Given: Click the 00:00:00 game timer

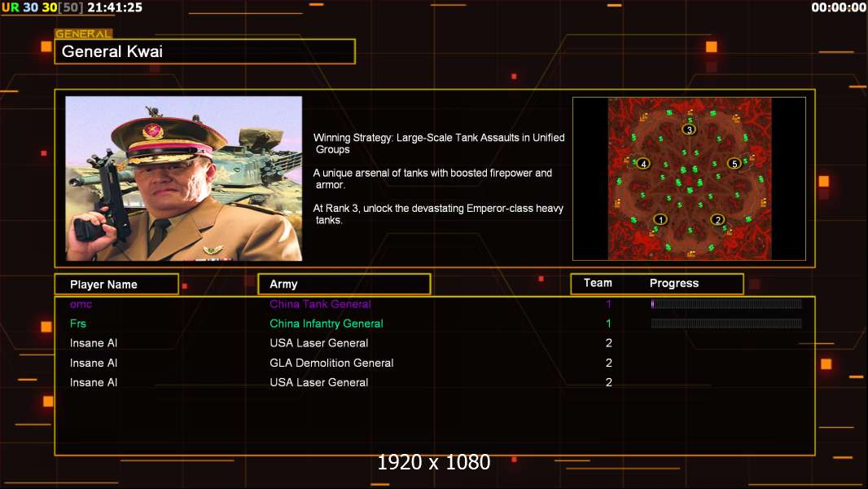Looking at the screenshot, I should coord(839,7).
